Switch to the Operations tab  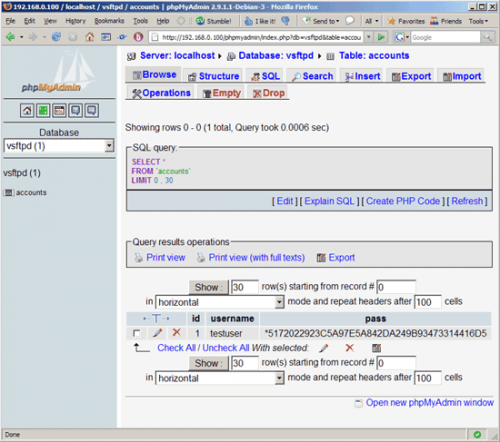(x=161, y=93)
